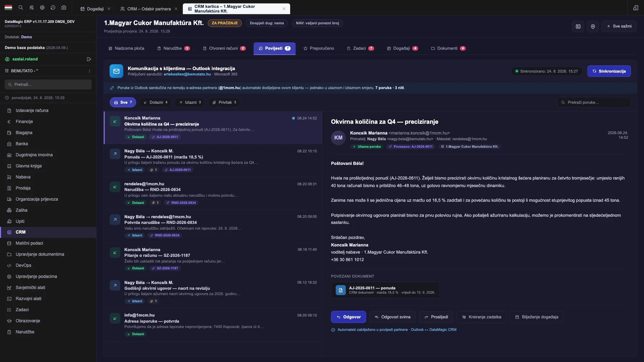Open the three-dot menu next to BEMUTATO
644x362 pixels.
pos(89,71)
